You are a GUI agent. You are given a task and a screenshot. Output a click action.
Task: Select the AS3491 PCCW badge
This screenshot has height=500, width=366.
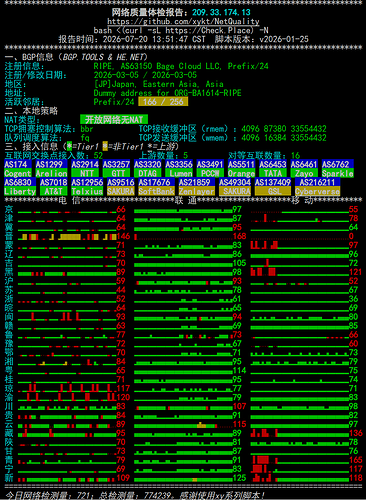click(210, 169)
